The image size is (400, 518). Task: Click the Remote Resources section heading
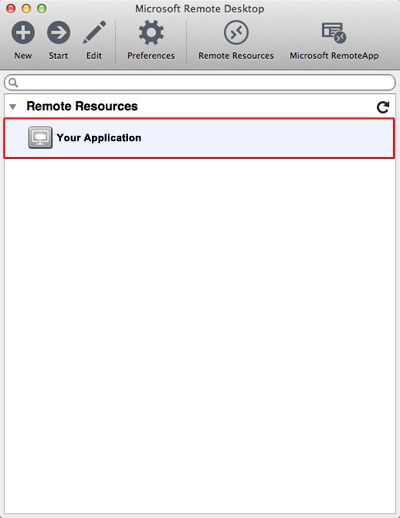point(82,106)
